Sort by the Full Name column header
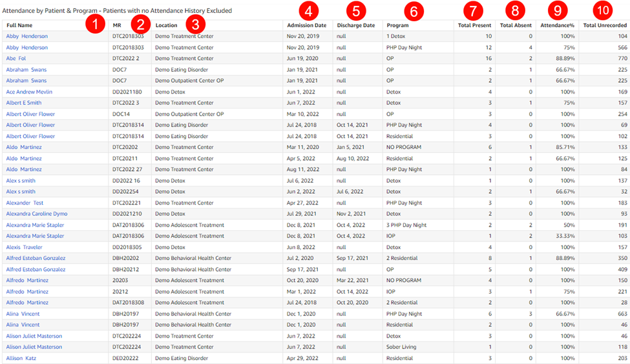This screenshot has height=364, width=630. pyautogui.click(x=19, y=25)
